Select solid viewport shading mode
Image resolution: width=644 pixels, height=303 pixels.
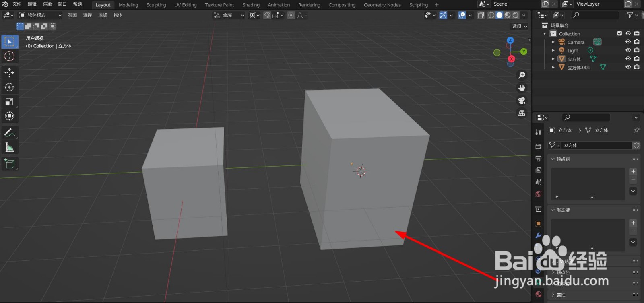coord(500,15)
